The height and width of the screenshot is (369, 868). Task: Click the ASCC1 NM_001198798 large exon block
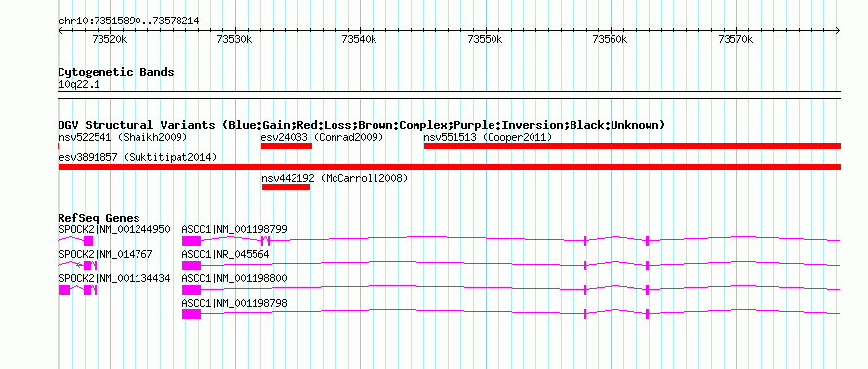pos(191,314)
